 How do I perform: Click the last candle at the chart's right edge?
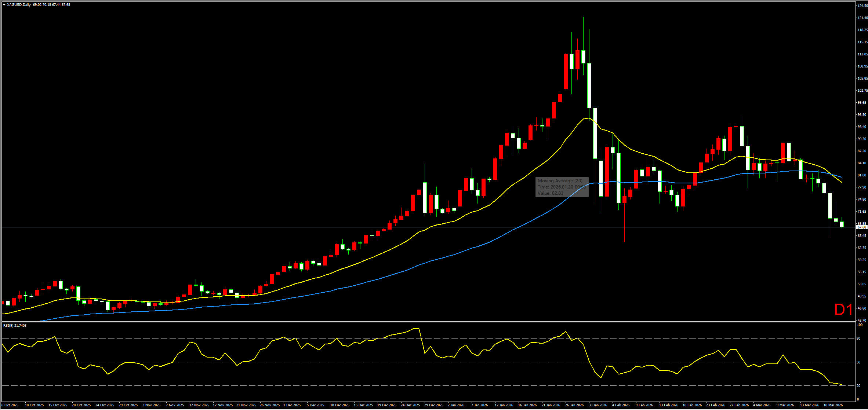click(x=842, y=224)
